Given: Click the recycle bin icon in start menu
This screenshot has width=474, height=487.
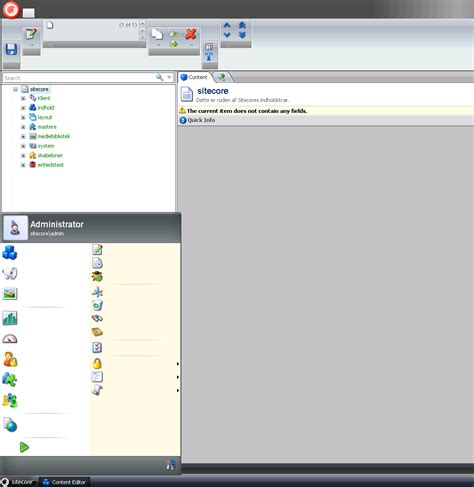Looking at the screenshot, I should [97, 305].
